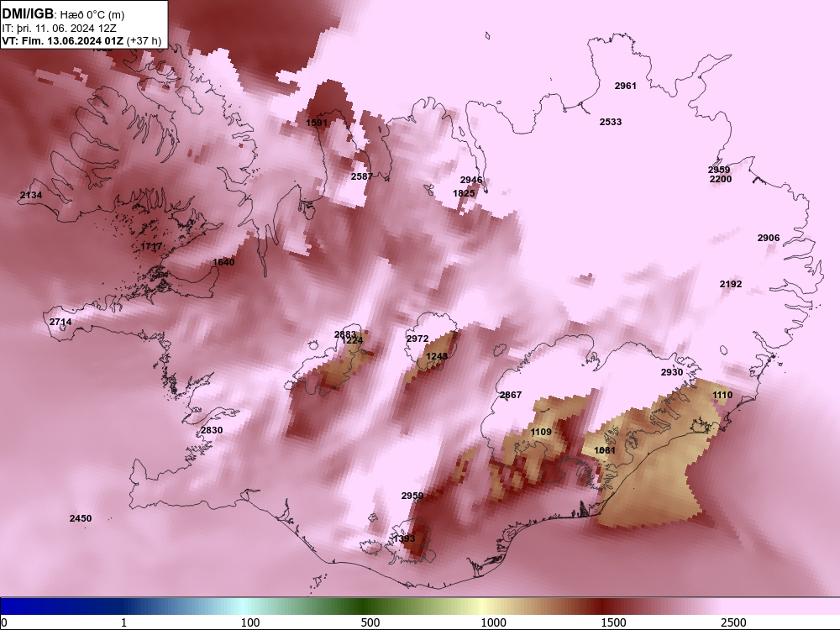
Task: Click the map value 1825
Action: point(464,193)
